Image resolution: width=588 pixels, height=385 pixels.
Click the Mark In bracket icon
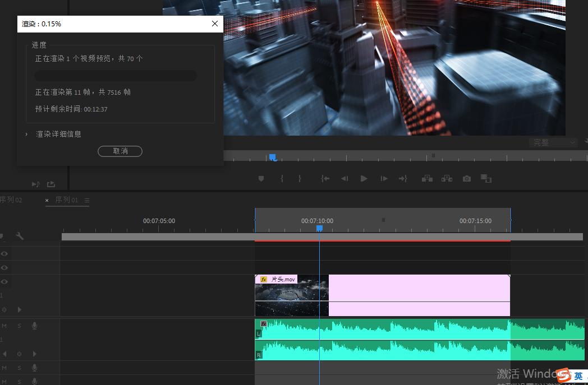[282, 179]
